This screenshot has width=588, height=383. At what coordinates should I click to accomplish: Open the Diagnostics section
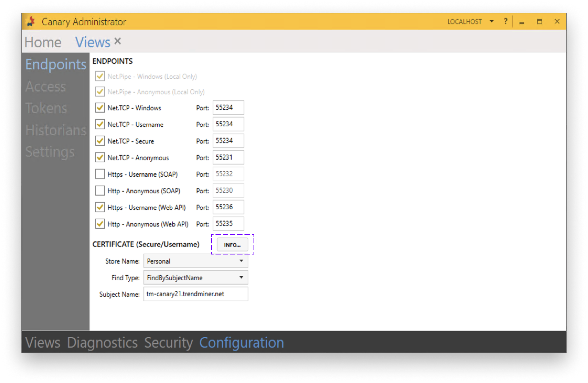pos(103,343)
